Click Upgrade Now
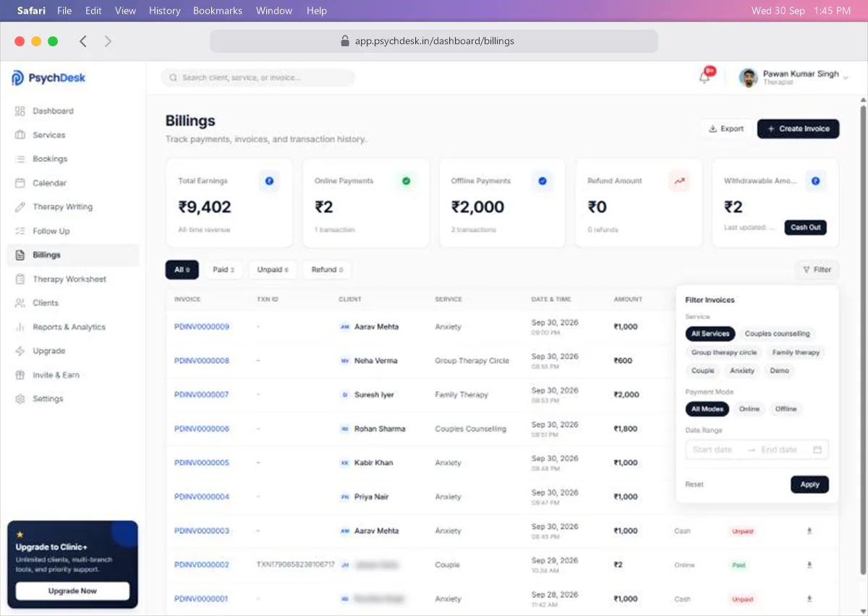Image resolution: width=868 pixels, height=616 pixels. click(72, 591)
